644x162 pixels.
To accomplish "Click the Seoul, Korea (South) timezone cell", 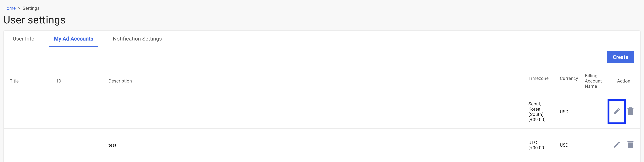I will (x=537, y=112).
